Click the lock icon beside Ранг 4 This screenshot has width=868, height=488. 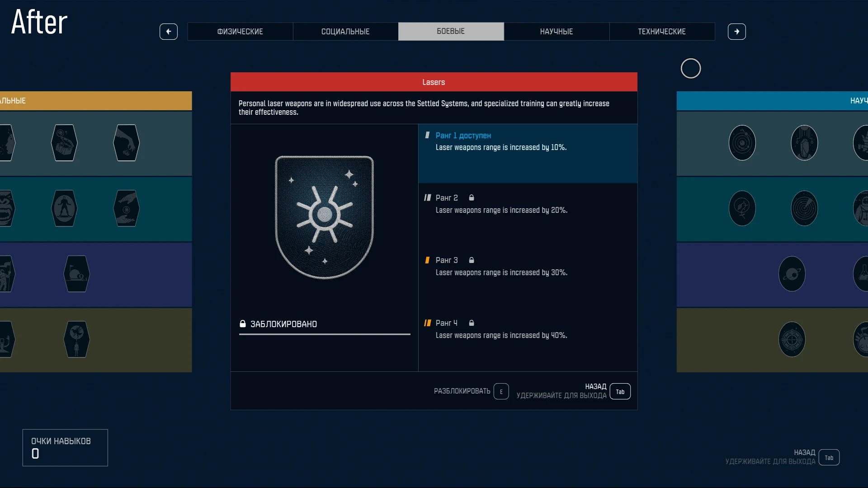coord(472,323)
